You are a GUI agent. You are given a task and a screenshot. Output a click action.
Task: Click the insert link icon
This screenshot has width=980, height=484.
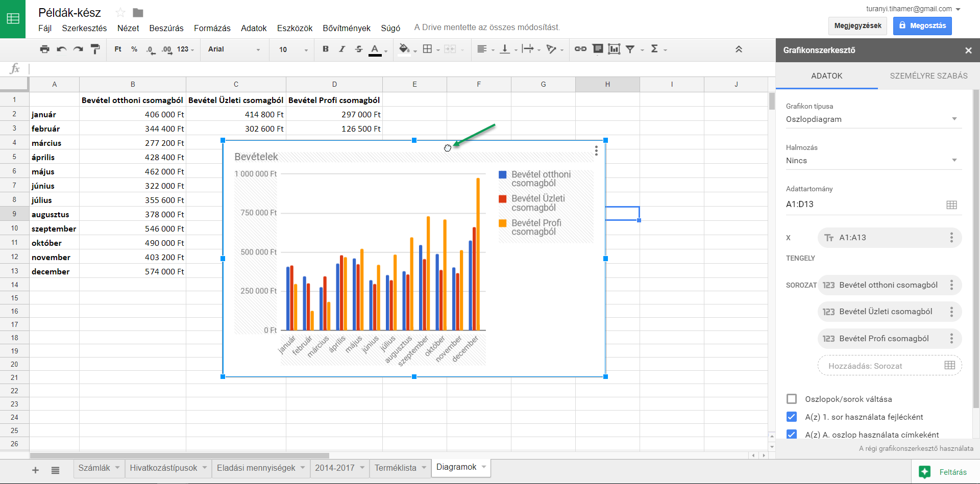tap(580, 49)
